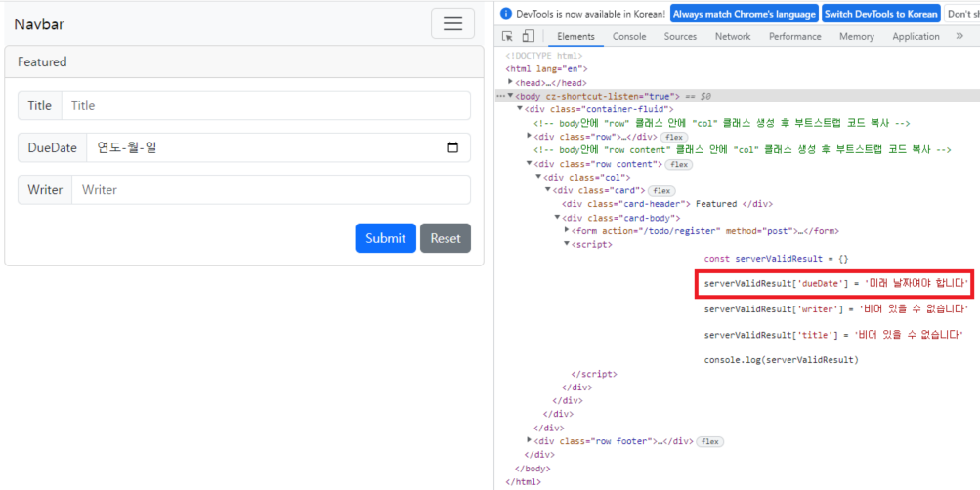This screenshot has width=980, height=490.
Task: Open the Application tab
Action: click(x=916, y=36)
